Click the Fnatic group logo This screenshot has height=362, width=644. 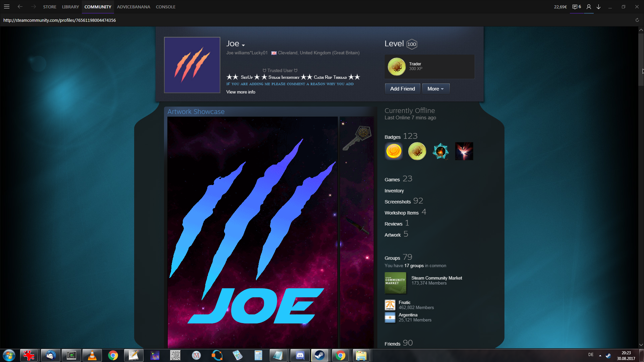390,305
